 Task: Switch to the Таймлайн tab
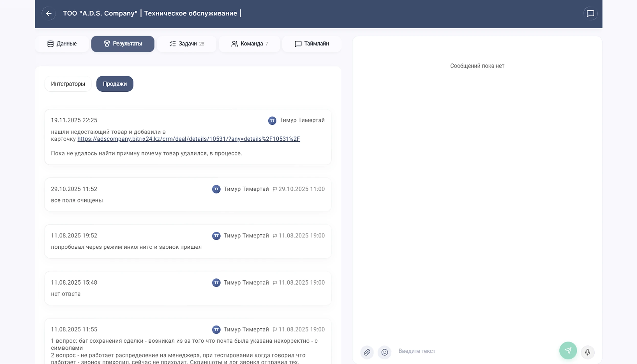(312, 44)
